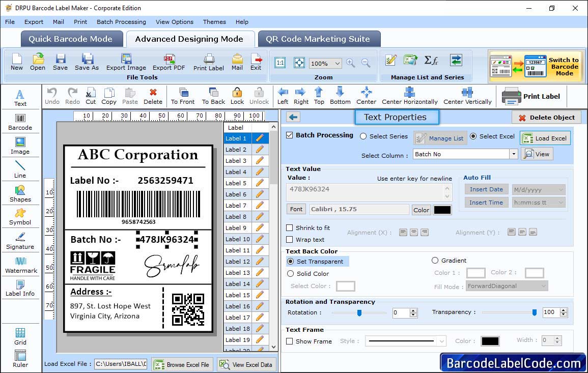Choose the Barcode tool in sidebar
The width and height of the screenshot is (588, 373).
pyautogui.click(x=20, y=122)
